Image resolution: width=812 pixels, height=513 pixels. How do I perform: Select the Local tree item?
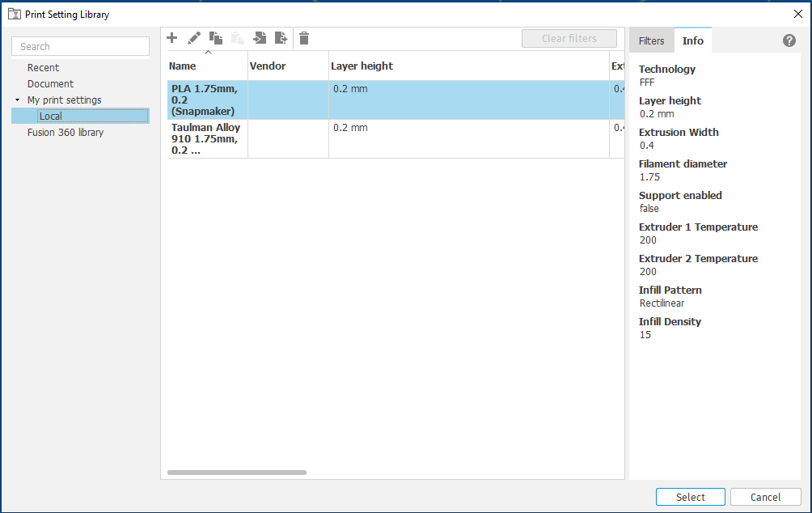click(x=80, y=116)
